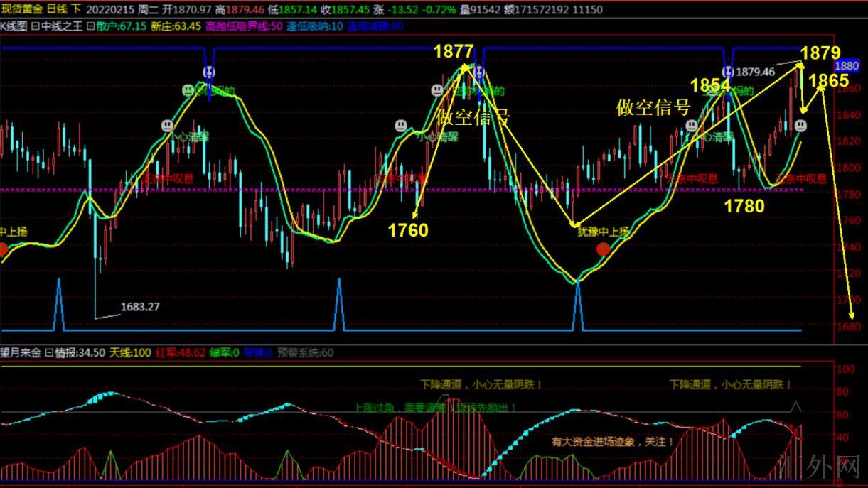The width and height of the screenshot is (868, 488).
Task: Click the leftmost green smiley face icon
Action: 188,91
